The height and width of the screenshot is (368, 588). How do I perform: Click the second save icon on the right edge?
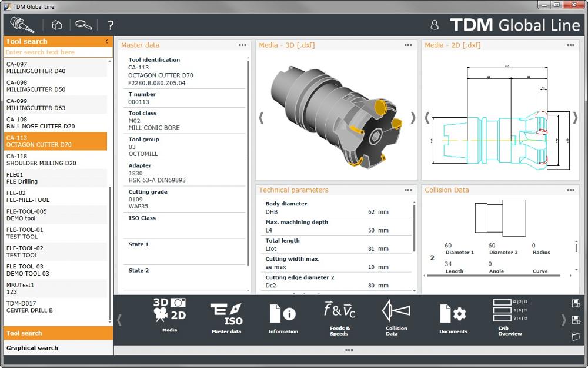576,320
